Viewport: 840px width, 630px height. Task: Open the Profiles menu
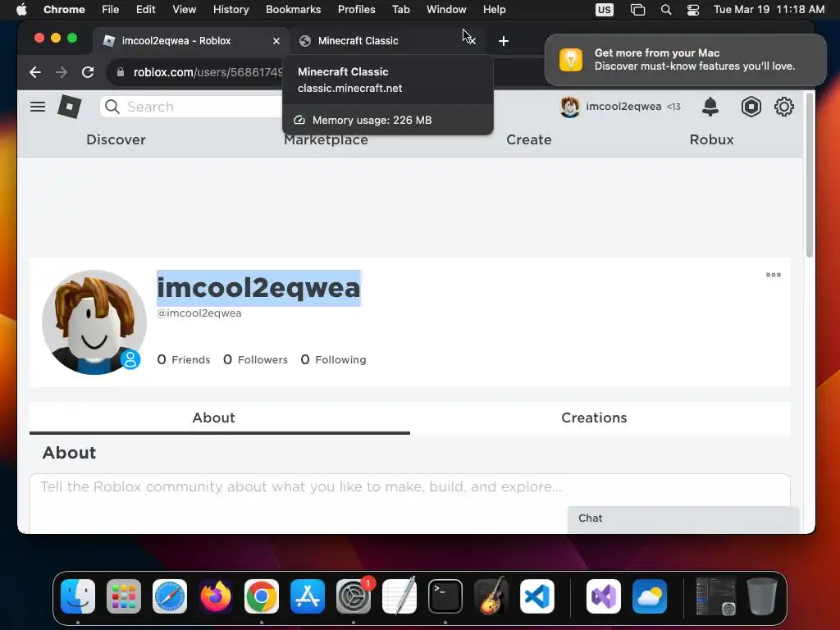(x=356, y=10)
